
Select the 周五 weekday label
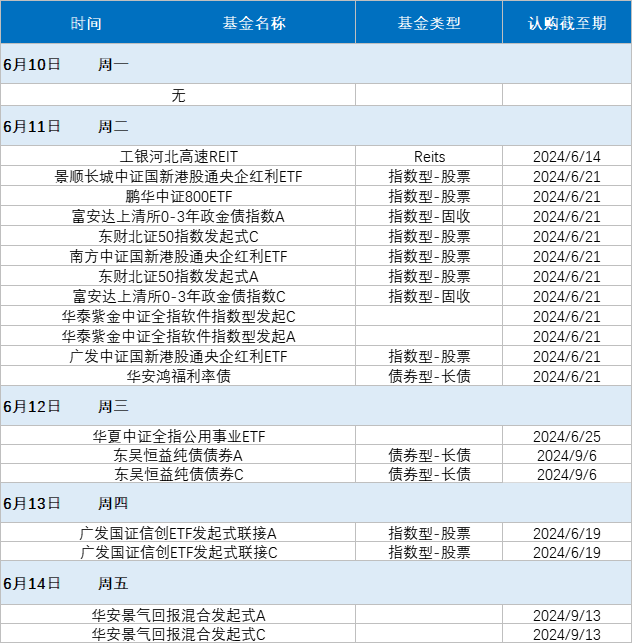point(113,583)
